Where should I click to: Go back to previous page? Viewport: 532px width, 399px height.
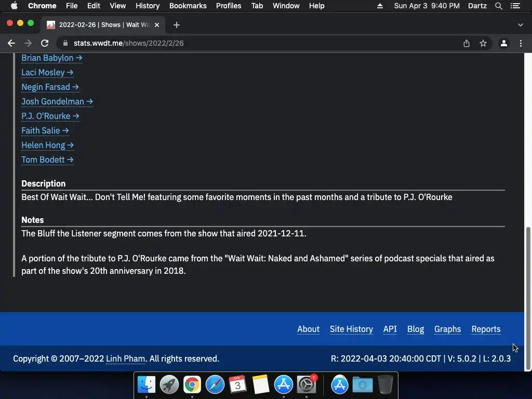11,43
